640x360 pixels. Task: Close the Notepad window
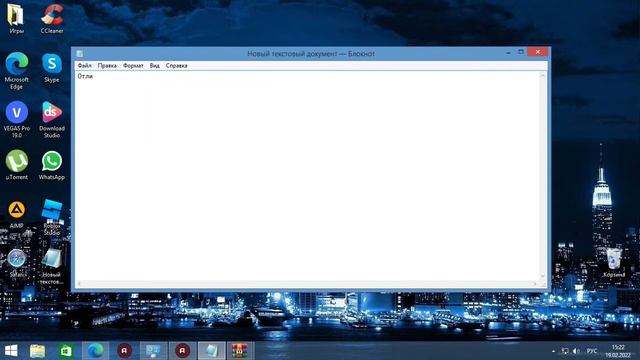[538, 52]
